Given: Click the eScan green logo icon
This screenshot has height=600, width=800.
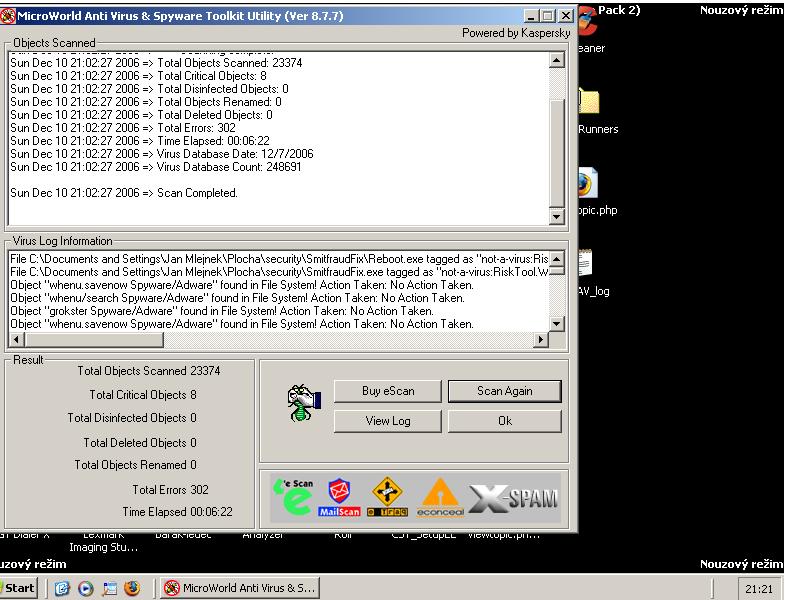Looking at the screenshot, I should tap(294, 497).
